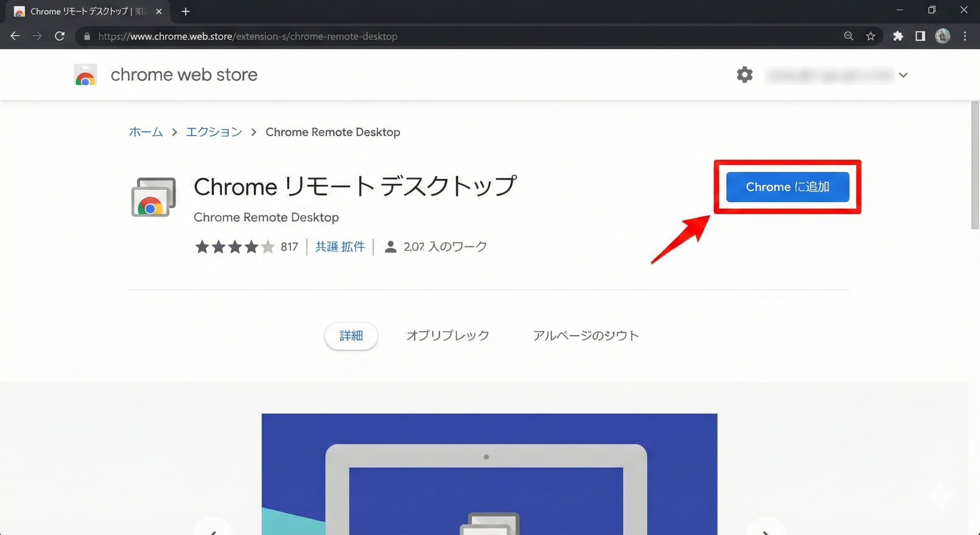Open the browser Extensions puzzle icon
This screenshot has height=535, width=980.
pos(898,36)
